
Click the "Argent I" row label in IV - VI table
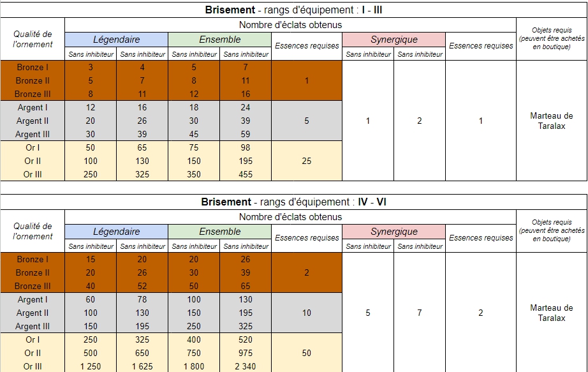[33, 299]
